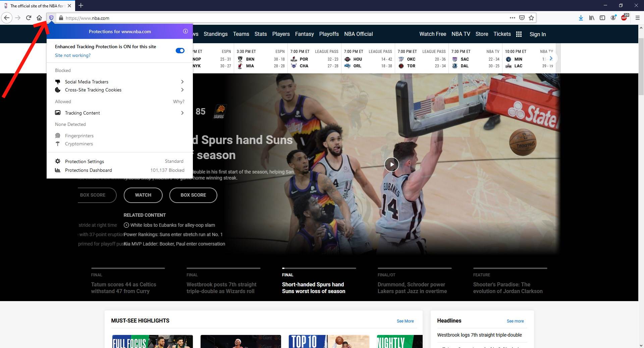Click the tracking protection shield icon
This screenshot has height=348, width=644.
[x=51, y=18]
